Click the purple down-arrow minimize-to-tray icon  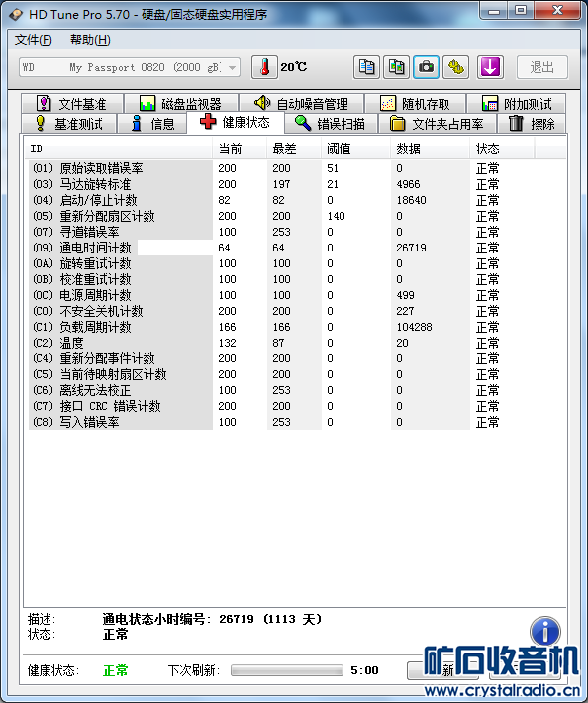[x=490, y=67]
